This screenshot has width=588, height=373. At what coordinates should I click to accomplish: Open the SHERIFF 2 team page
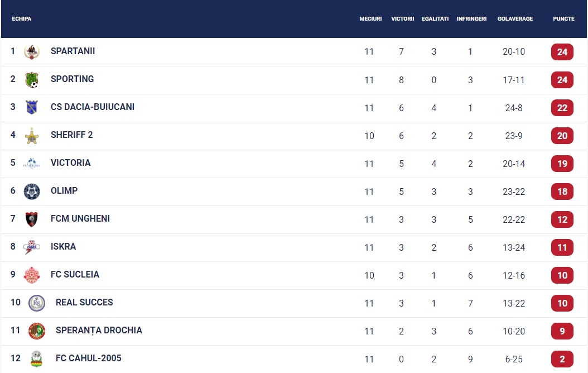point(71,135)
